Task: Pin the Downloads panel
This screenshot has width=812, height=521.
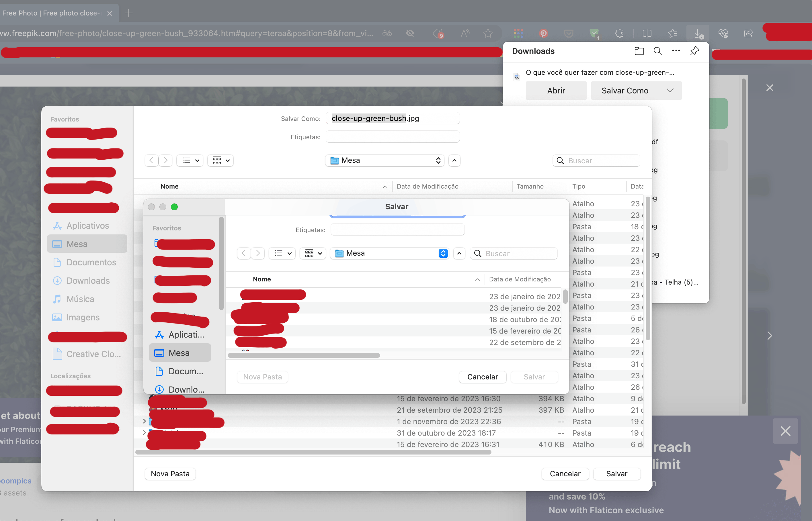Action: pos(694,51)
